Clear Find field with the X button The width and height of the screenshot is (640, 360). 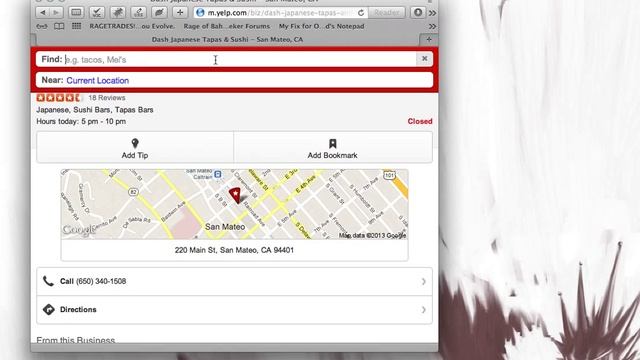click(x=424, y=59)
